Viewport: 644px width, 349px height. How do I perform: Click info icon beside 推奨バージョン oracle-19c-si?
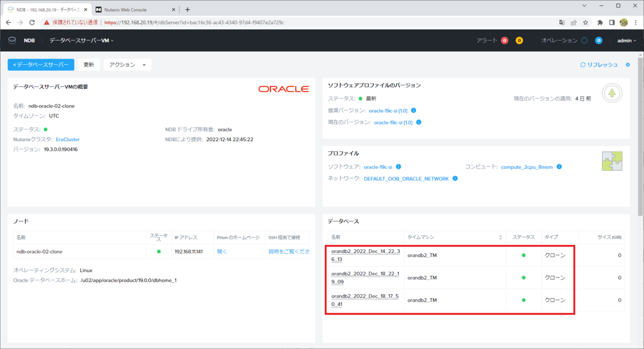tap(413, 111)
